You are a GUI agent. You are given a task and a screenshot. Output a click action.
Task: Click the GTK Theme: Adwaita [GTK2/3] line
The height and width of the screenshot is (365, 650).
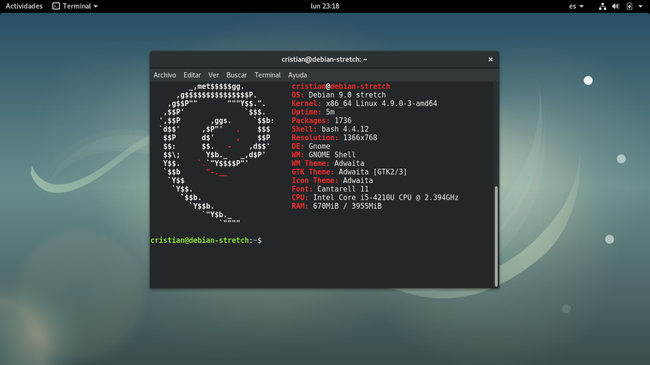[349, 172]
